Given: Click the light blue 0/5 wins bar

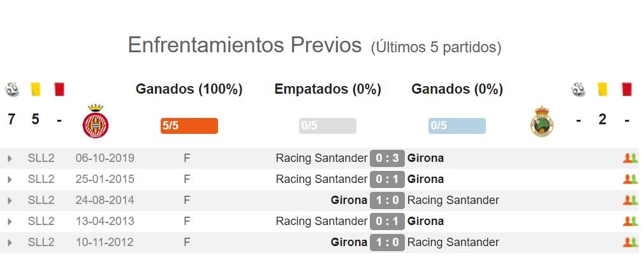Looking at the screenshot, I should tap(457, 126).
